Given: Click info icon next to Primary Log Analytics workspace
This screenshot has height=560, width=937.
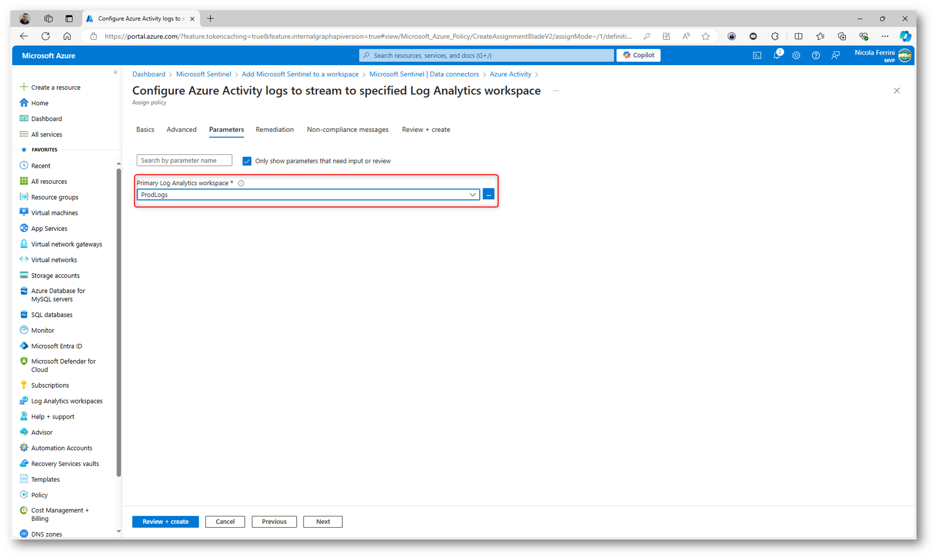Looking at the screenshot, I should (x=241, y=183).
